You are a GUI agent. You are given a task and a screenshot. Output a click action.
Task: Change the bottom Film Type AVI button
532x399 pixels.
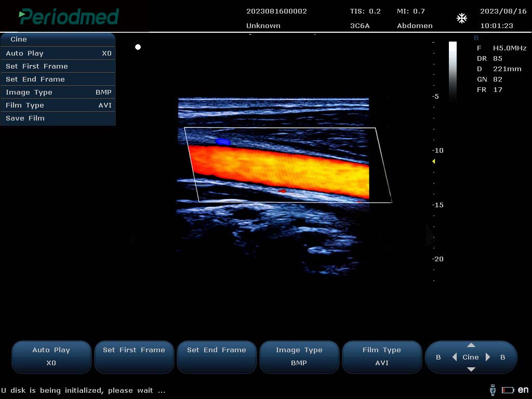coord(381,356)
